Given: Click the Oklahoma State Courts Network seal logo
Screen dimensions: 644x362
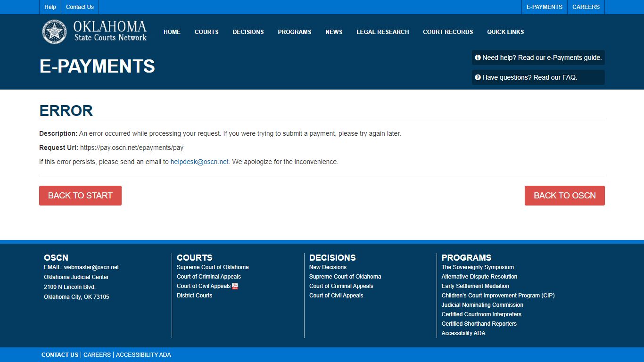Looking at the screenshot, I should pyautogui.click(x=55, y=32).
